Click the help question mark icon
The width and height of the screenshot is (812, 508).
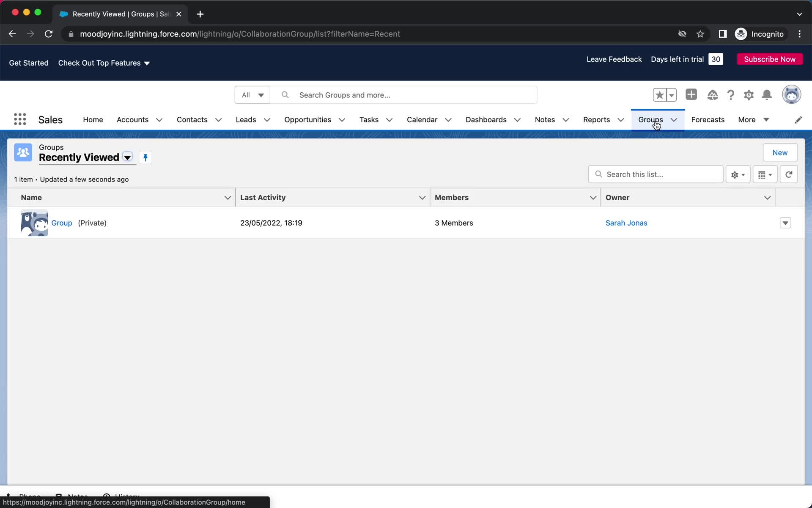point(730,94)
